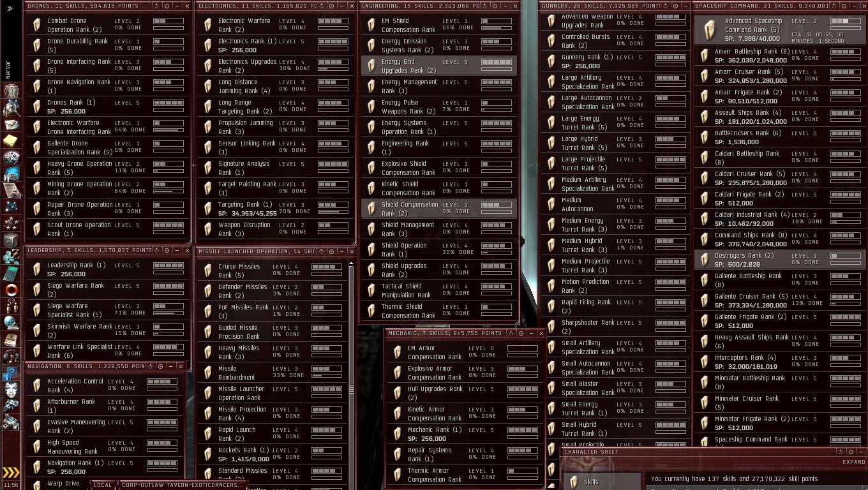Click the circular icon in Leadership window header
Viewport: 868px width, 490px height.
coord(167,251)
